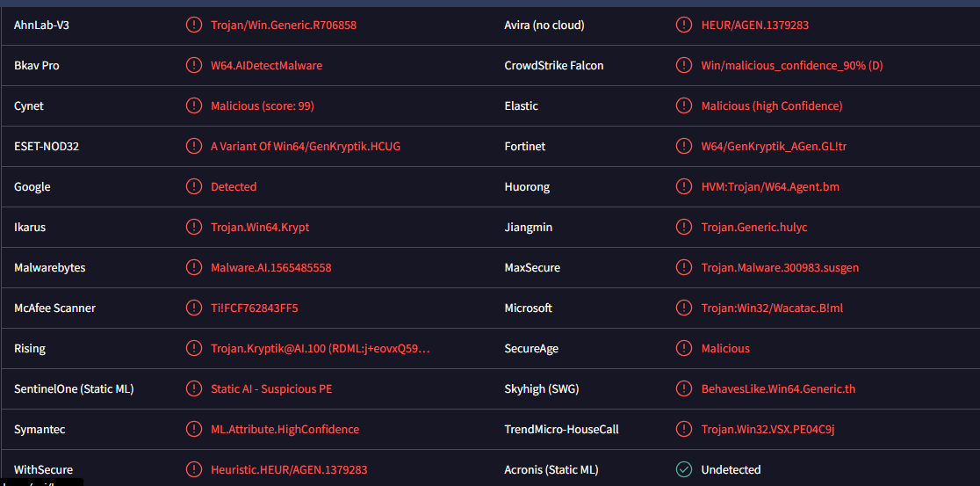The image size is (980, 486).
Task: Click the alert icon in the CrowdStrike Falcon row
Action: (684, 65)
